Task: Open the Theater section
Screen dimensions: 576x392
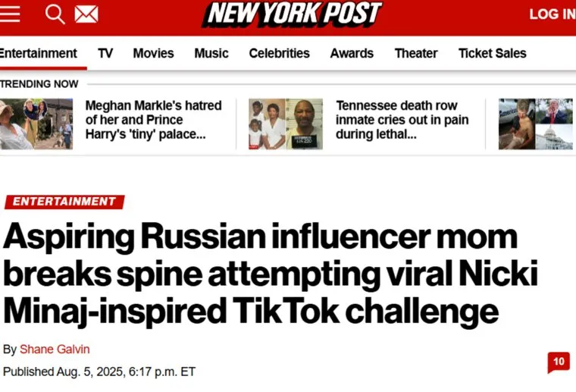Action: 416,53
